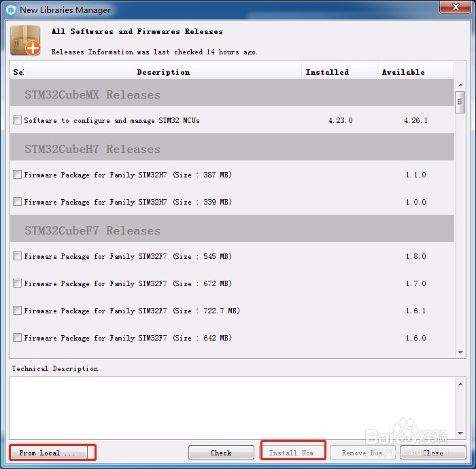Click the available version 4.26.1 cell
The height and width of the screenshot is (469, 476).
click(x=415, y=120)
